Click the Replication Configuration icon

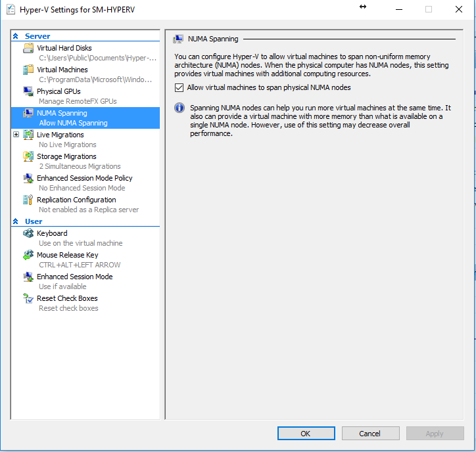point(28,200)
